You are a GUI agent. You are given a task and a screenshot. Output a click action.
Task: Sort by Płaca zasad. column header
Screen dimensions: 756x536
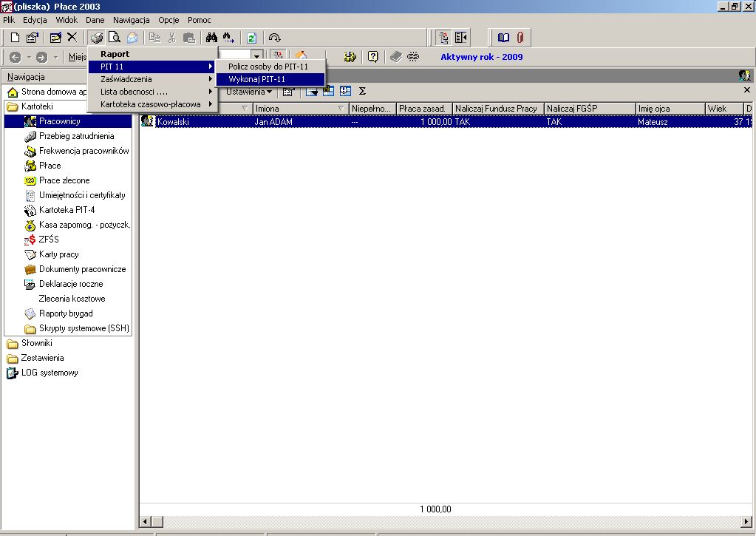click(x=423, y=109)
